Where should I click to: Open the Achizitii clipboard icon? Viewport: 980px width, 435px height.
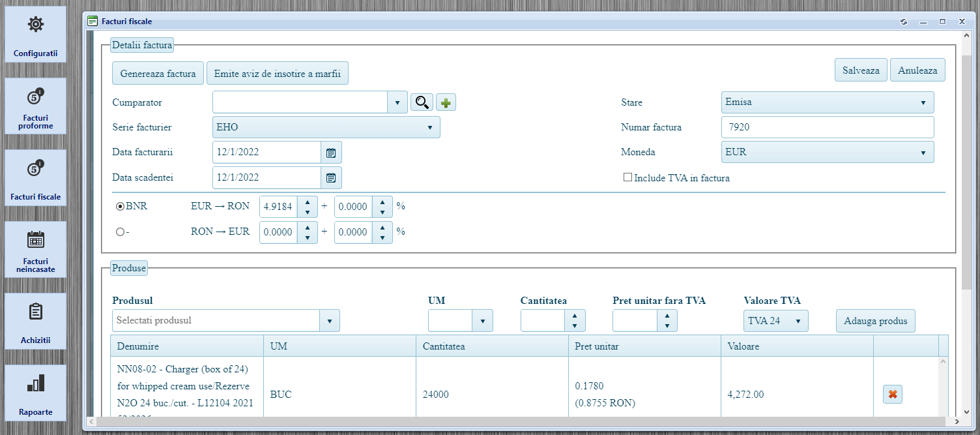[x=35, y=312]
